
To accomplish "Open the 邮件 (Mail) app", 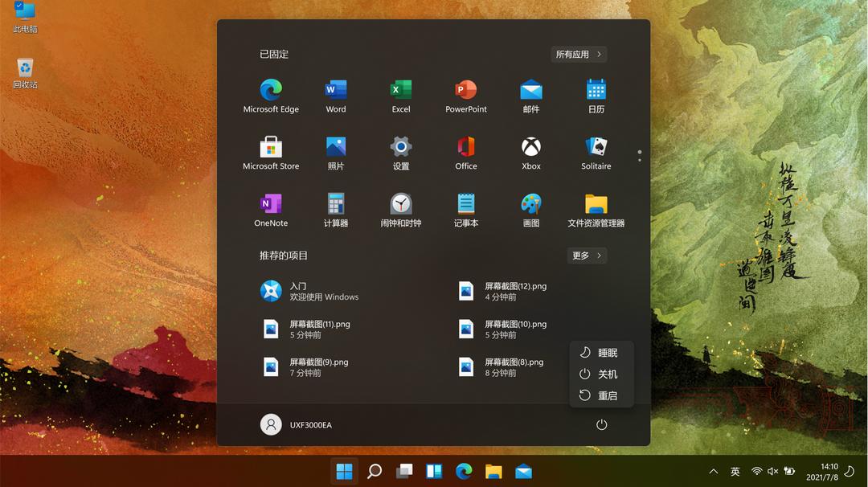I will (x=530, y=94).
